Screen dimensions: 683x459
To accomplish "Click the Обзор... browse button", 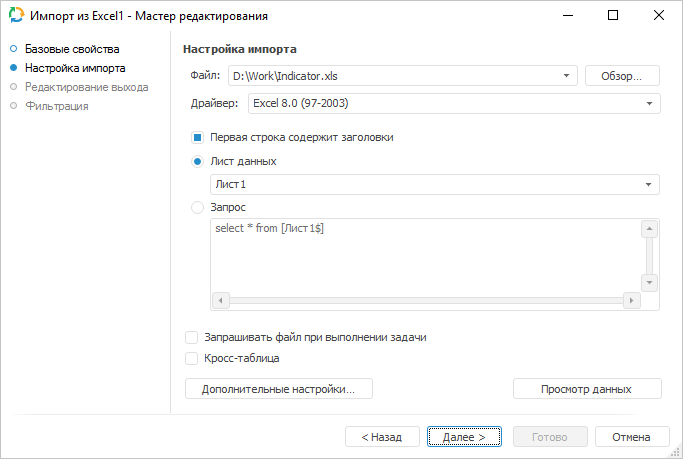I will tap(622, 75).
